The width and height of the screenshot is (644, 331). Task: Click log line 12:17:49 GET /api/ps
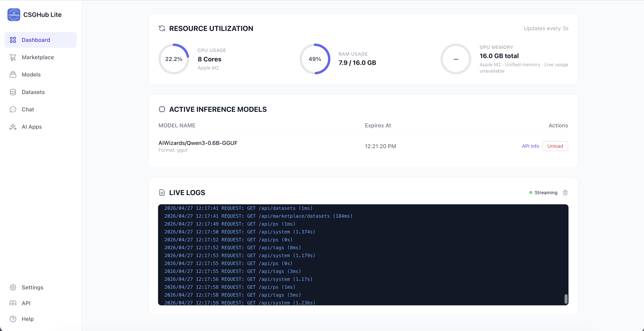[230, 224]
